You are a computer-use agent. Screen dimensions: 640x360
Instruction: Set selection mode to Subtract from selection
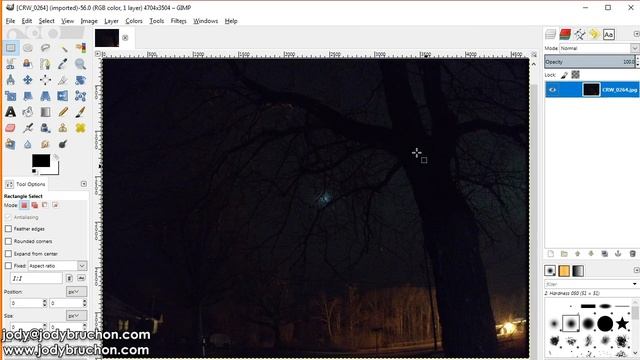coord(45,205)
